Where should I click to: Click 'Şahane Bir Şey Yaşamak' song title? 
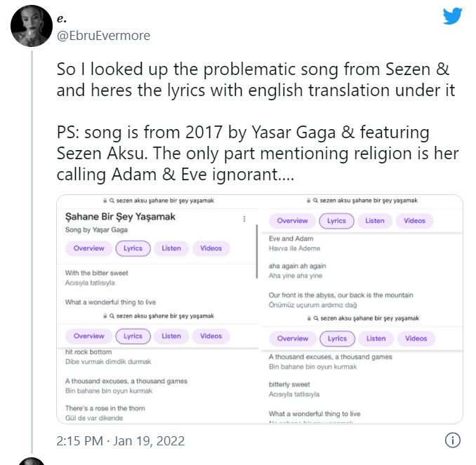coord(120,217)
